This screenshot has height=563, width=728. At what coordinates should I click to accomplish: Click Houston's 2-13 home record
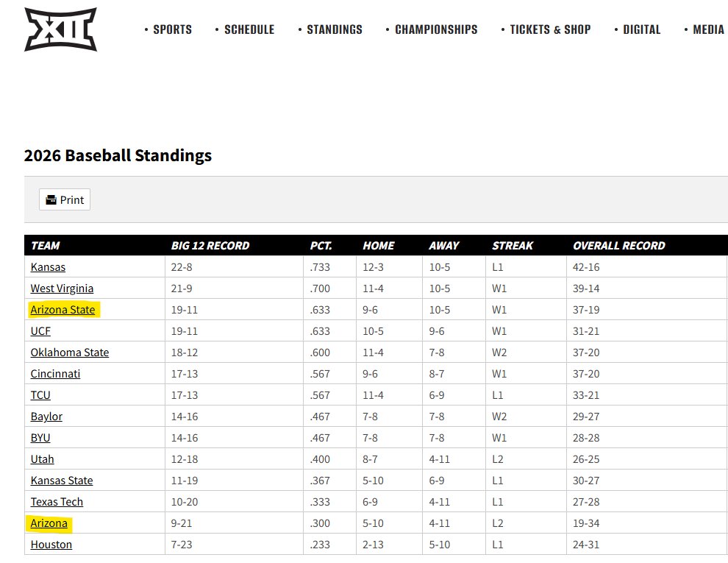click(373, 545)
